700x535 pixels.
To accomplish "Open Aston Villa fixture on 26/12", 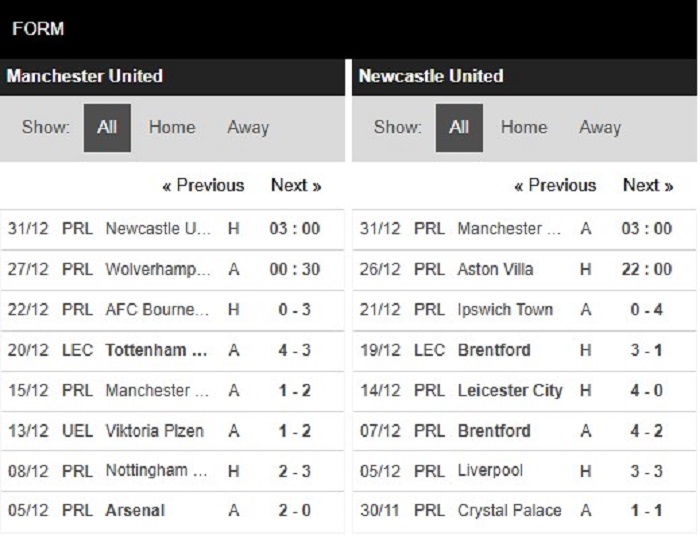I will (495, 270).
